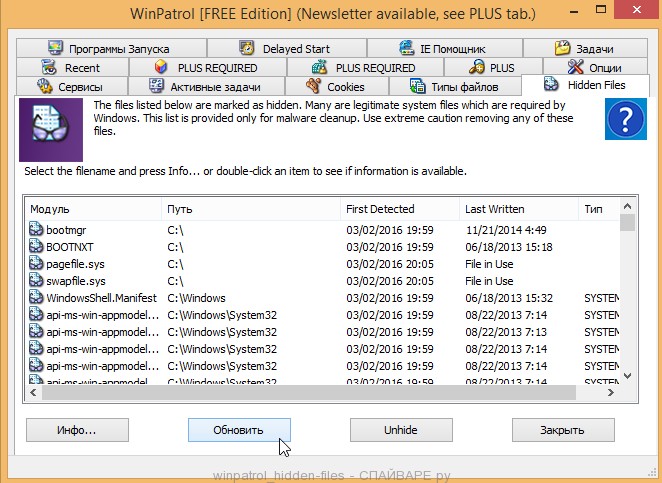This screenshot has height=483, width=662.
Task: Select the '11/21/2014 4:49' last written cell
Action: 506,230
